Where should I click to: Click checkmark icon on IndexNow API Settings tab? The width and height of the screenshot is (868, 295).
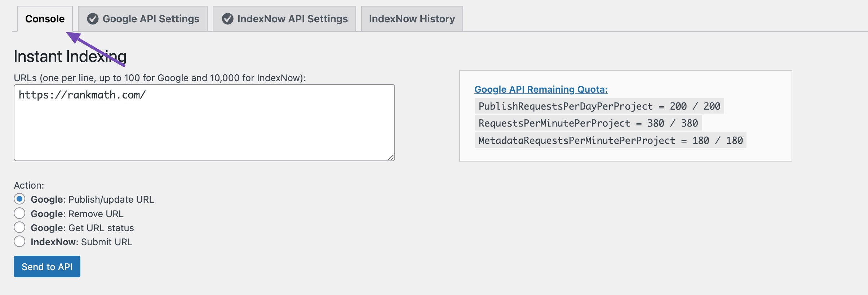tap(227, 19)
